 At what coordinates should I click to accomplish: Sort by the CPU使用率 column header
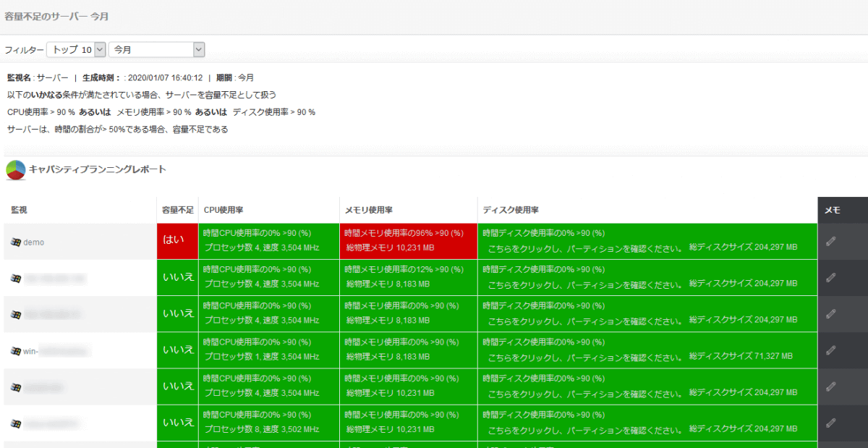pos(224,210)
